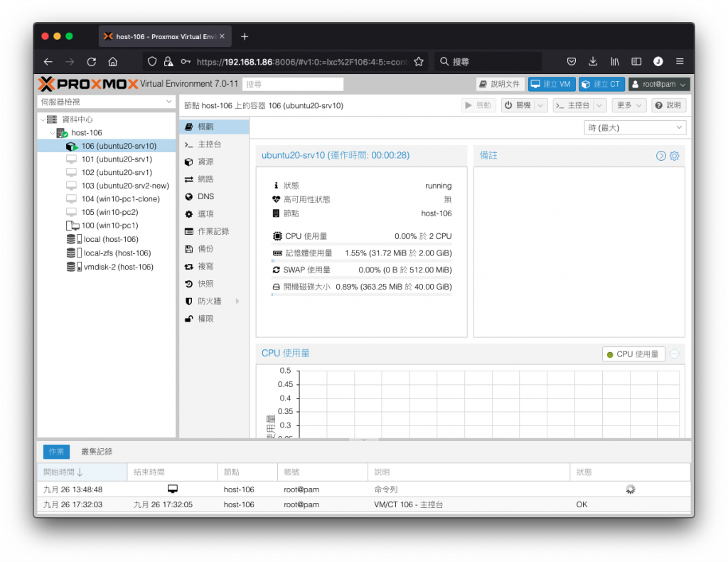Open the 更多 more menu
The height and width of the screenshot is (562, 728).
pyautogui.click(x=629, y=105)
